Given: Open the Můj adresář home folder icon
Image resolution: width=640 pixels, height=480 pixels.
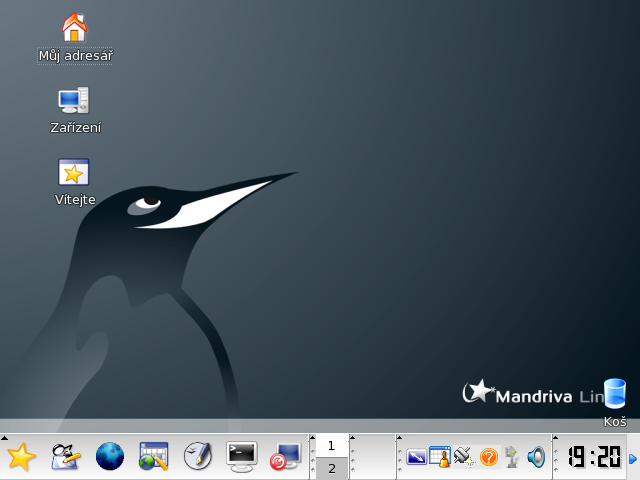Looking at the screenshot, I should click(x=74, y=27).
